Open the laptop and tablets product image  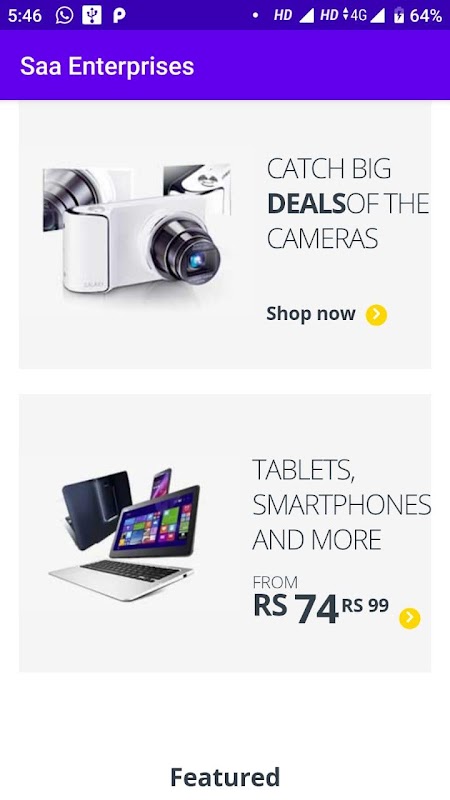(x=124, y=534)
